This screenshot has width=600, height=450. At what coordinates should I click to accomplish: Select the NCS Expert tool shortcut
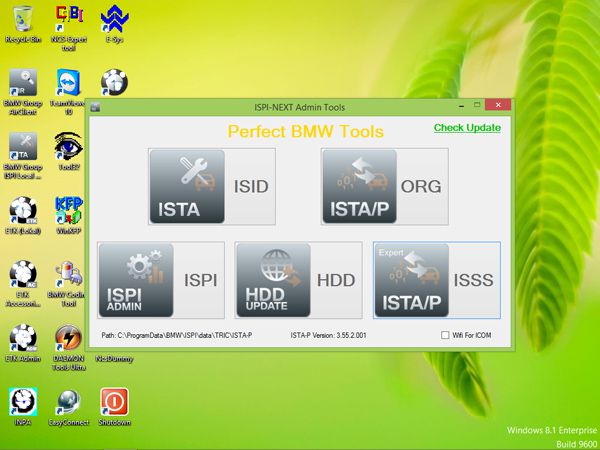69,28
